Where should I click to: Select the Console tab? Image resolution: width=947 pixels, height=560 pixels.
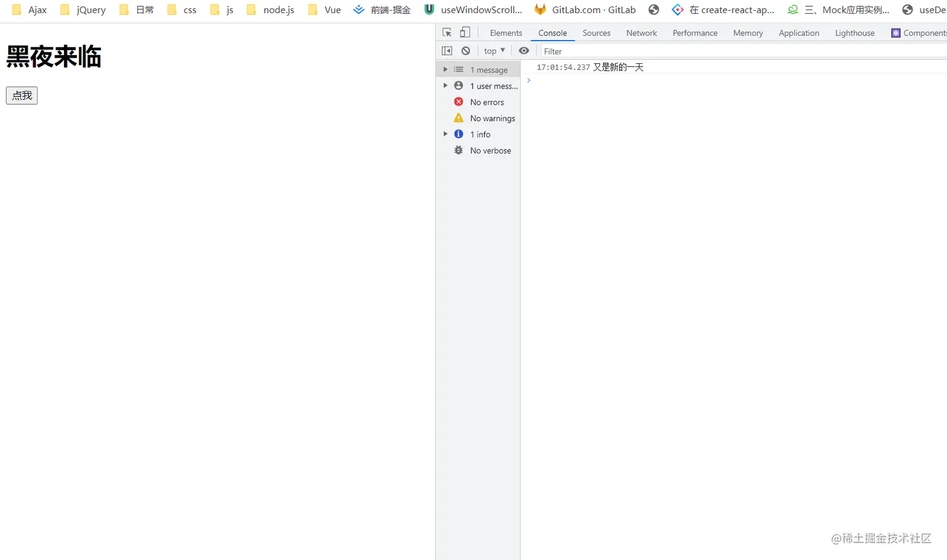[x=552, y=33]
